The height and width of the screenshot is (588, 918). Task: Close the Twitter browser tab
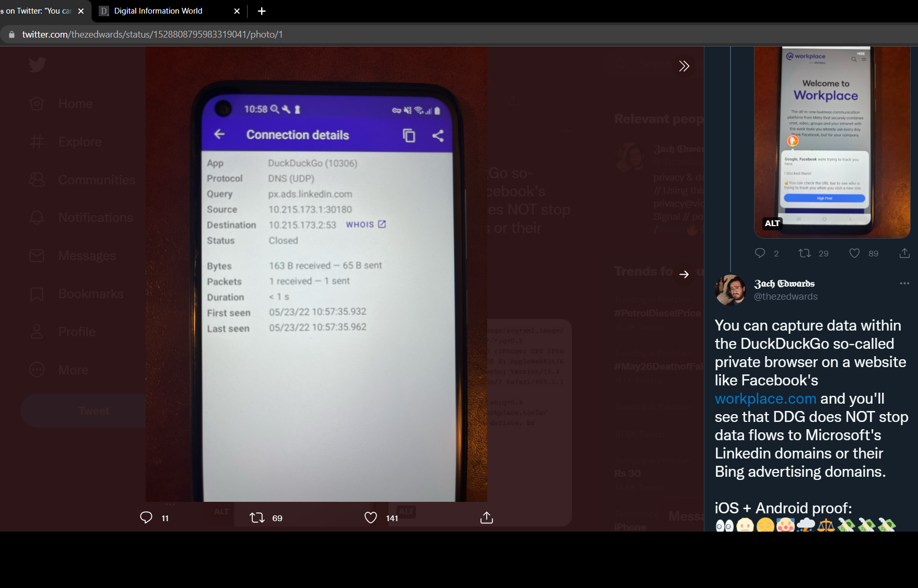[x=81, y=11]
